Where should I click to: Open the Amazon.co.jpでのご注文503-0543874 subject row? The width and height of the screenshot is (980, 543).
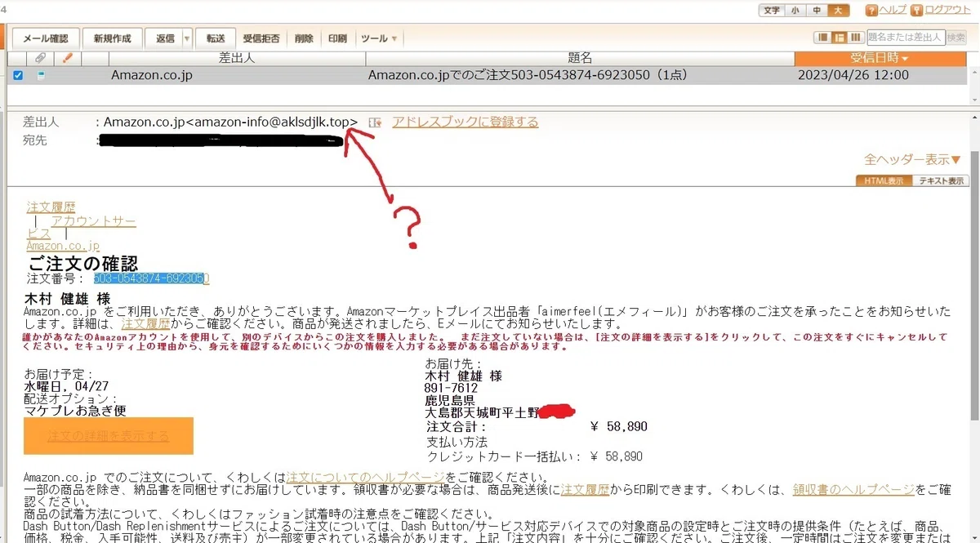[x=528, y=75]
